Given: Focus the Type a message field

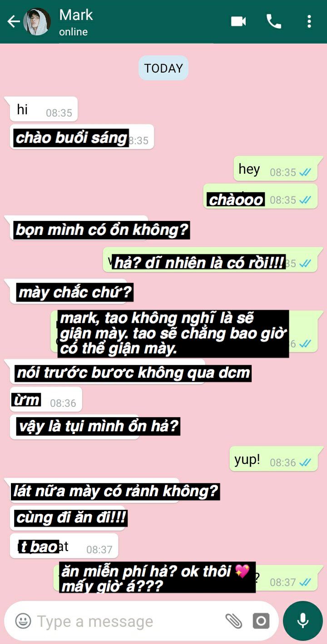Looking at the screenshot, I should (x=129, y=621).
